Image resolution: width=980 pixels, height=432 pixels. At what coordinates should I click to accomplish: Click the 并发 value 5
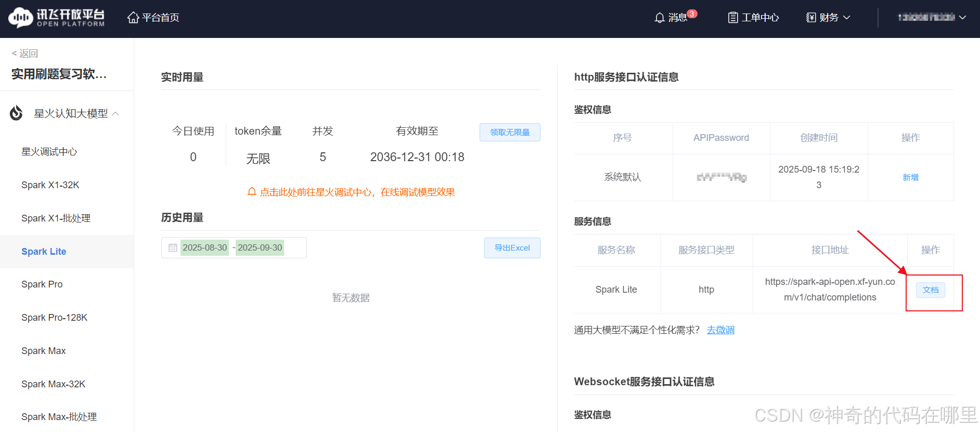(x=323, y=157)
